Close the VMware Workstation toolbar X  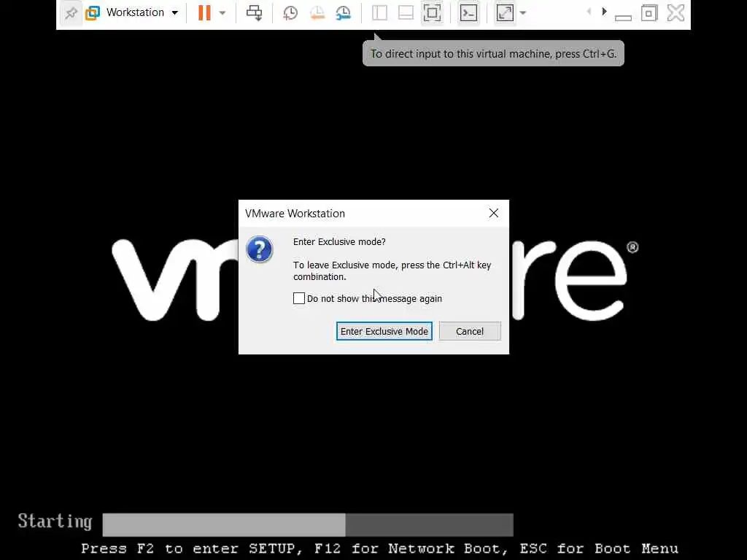(x=676, y=13)
